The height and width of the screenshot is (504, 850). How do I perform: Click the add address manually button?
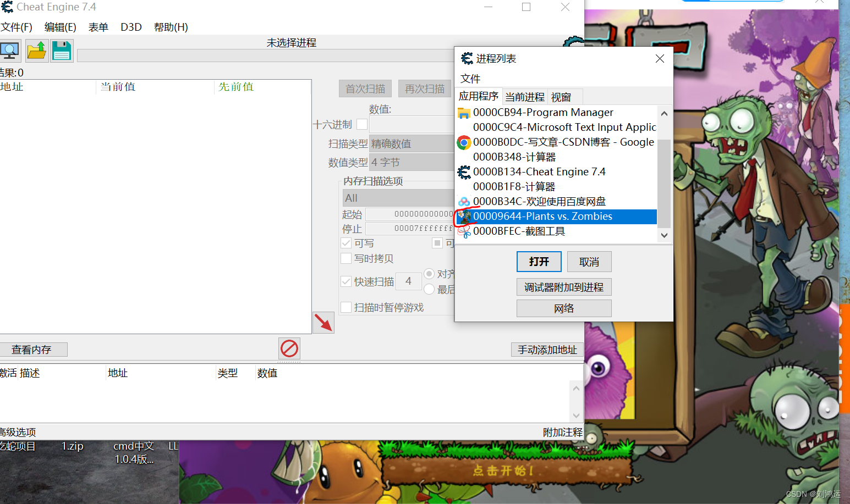pyautogui.click(x=547, y=350)
